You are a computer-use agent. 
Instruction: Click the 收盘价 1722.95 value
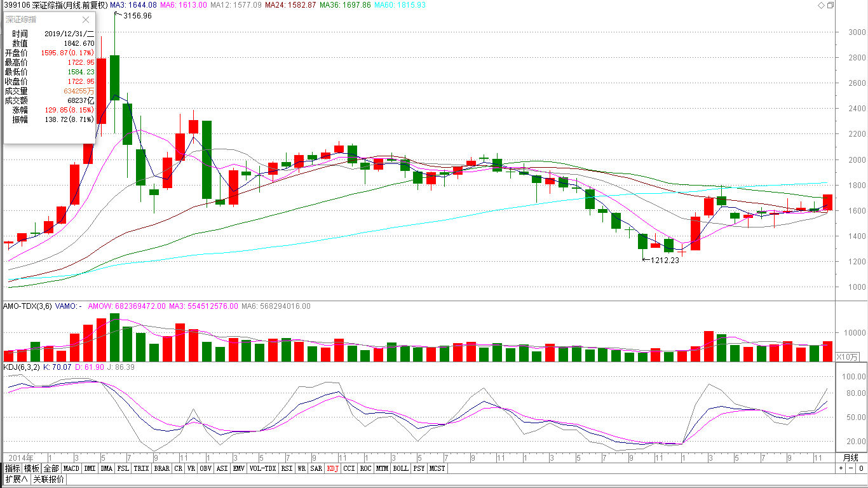[81, 81]
